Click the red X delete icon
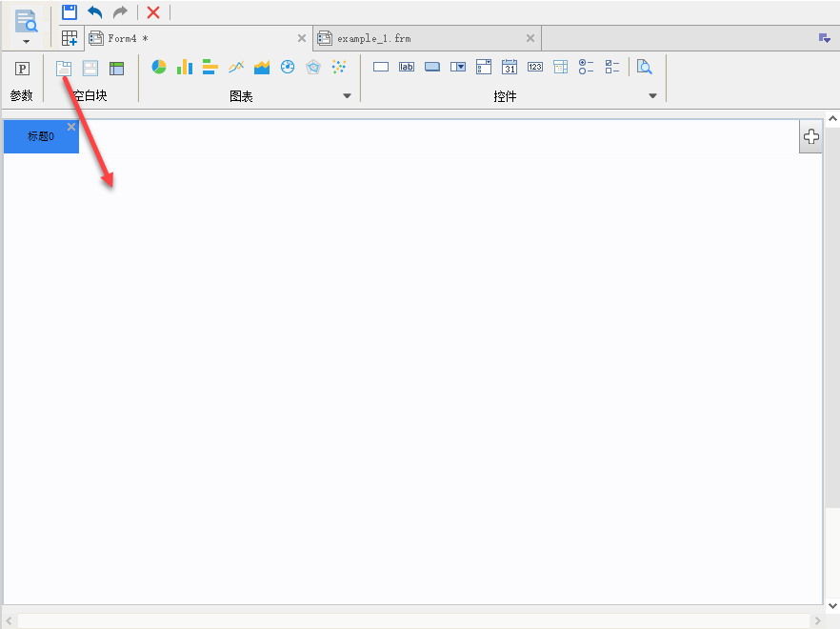The image size is (840, 629). [x=153, y=11]
